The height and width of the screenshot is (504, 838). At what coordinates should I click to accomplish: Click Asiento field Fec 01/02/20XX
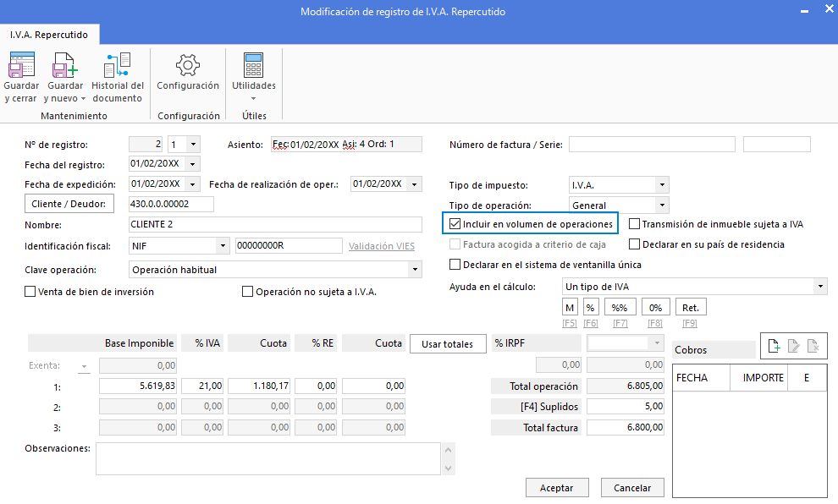[x=346, y=144]
